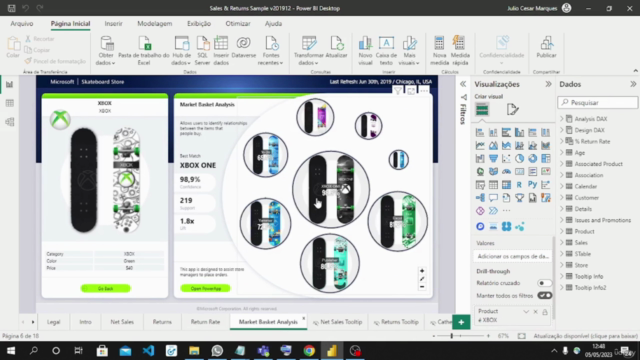This screenshot has height=360, width=640.
Task: Adjust the zoom slider in status bar
Action: [451, 336]
